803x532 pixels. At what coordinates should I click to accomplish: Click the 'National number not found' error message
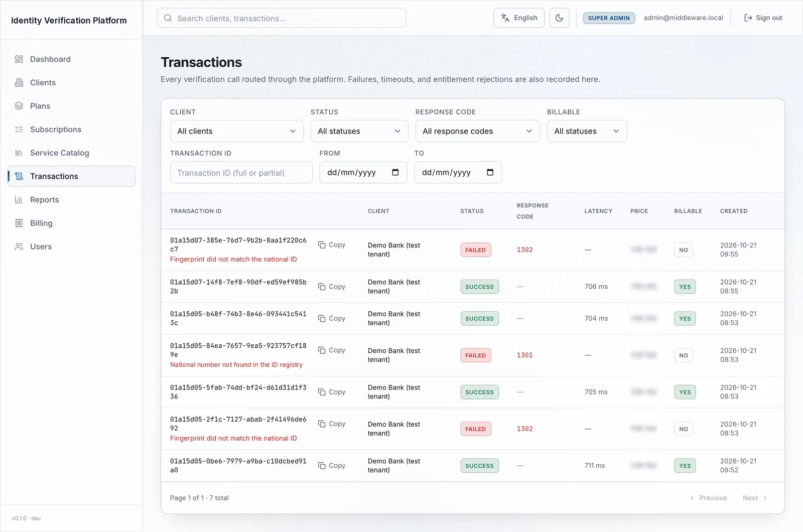[236, 365]
